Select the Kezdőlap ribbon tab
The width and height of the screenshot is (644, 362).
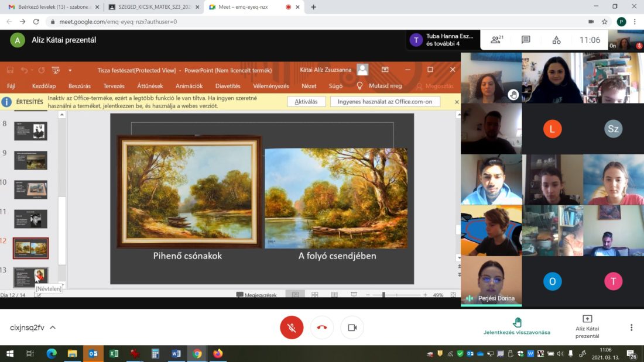click(x=44, y=86)
